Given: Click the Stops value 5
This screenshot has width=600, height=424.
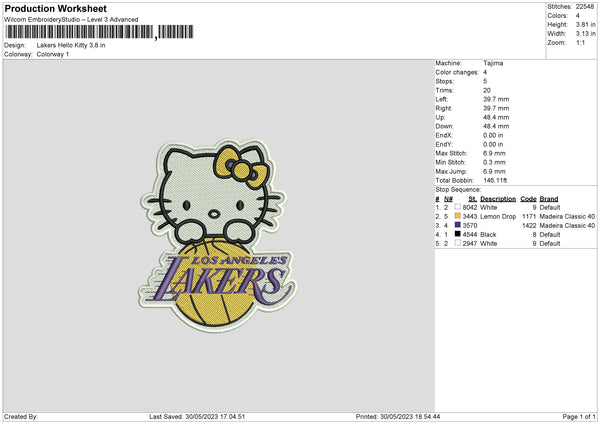Looking at the screenshot, I should (485, 81).
